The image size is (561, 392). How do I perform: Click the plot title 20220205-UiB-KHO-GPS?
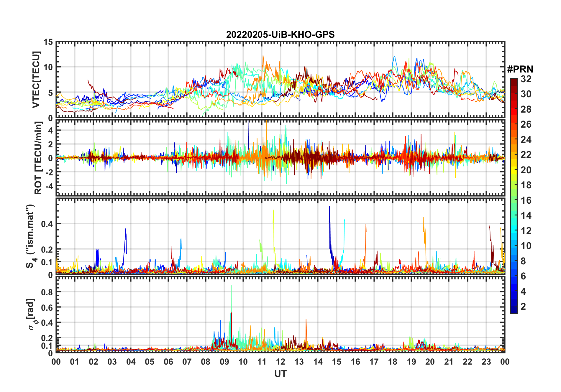click(x=280, y=35)
